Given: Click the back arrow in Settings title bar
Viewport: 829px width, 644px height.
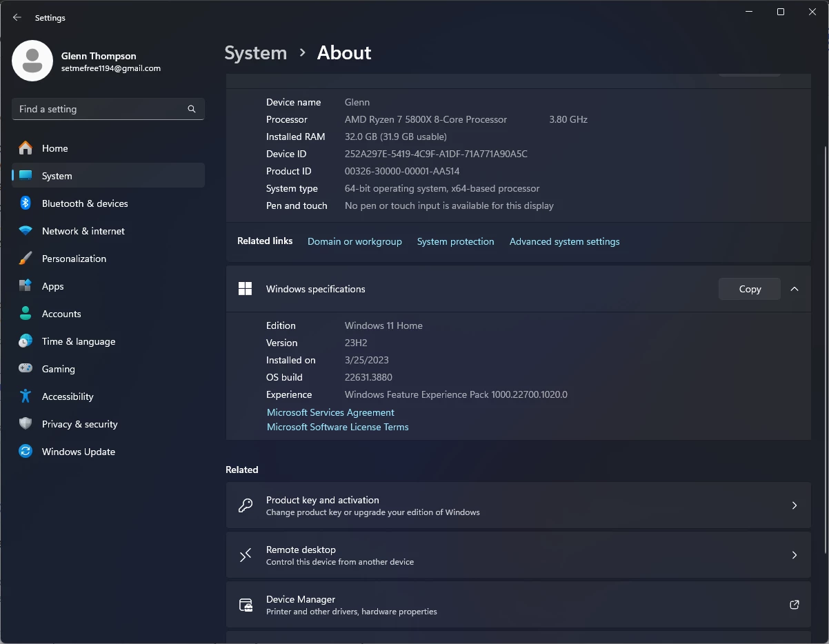Looking at the screenshot, I should [17, 18].
